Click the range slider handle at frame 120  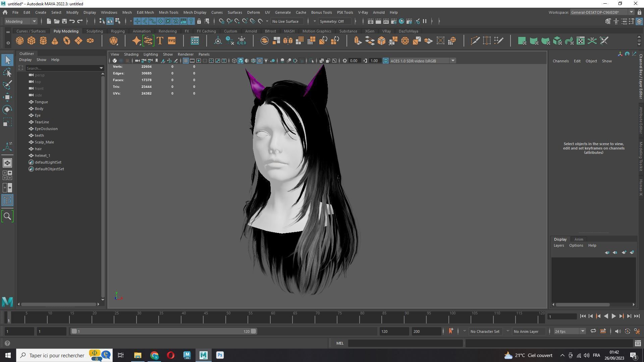(x=254, y=331)
